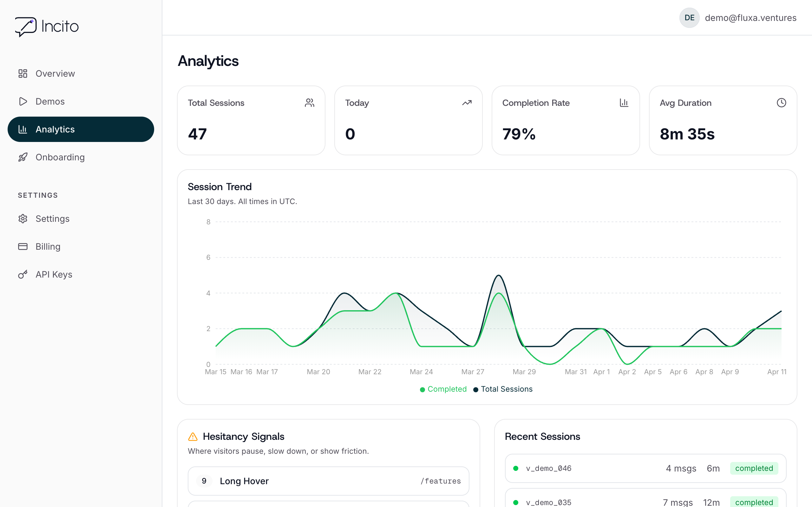Toggle the Completed legend under Session Trend

click(443, 389)
